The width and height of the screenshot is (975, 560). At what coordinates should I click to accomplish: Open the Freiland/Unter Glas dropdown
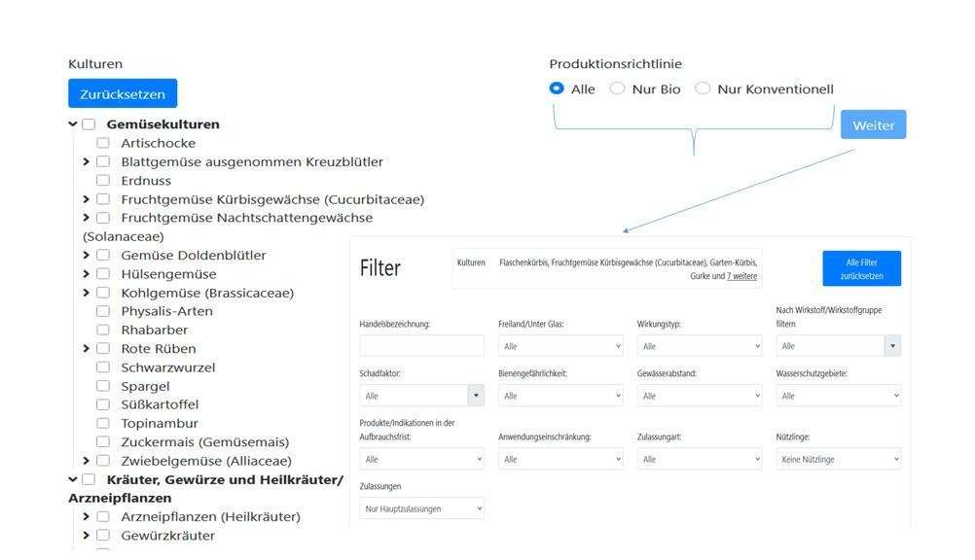coord(560,346)
